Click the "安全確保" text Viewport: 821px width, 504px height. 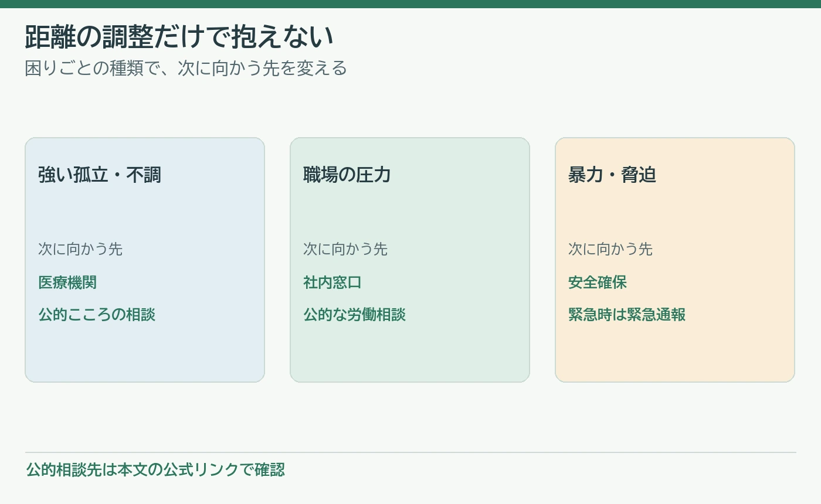click(x=598, y=282)
